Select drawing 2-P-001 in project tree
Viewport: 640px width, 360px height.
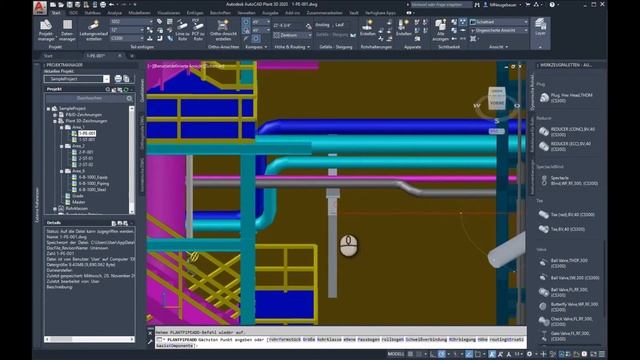click(x=86, y=152)
